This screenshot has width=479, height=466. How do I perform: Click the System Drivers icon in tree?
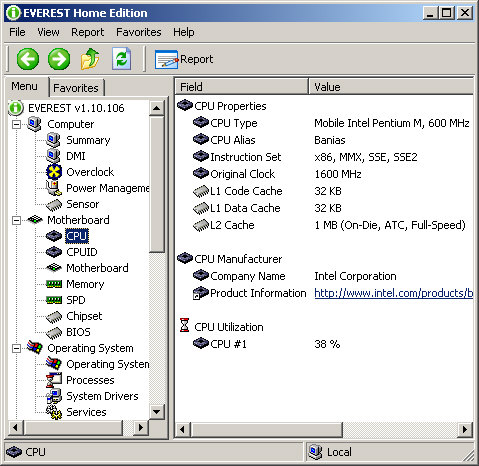tap(54, 396)
